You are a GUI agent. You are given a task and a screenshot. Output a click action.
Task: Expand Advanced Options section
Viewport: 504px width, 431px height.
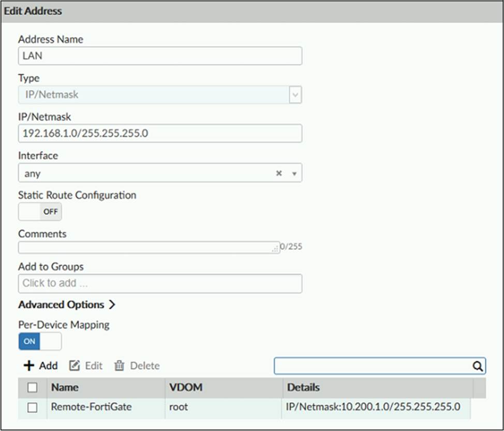pos(67,305)
